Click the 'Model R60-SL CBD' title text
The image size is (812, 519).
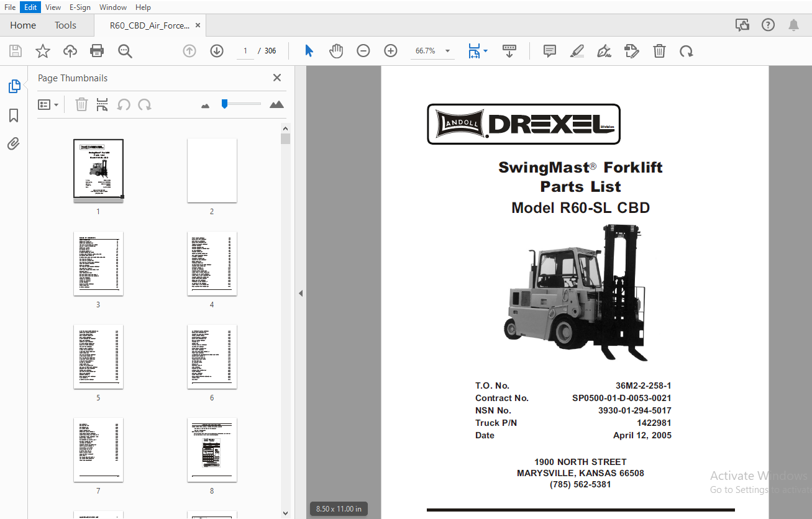pyautogui.click(x=580, y=208)
